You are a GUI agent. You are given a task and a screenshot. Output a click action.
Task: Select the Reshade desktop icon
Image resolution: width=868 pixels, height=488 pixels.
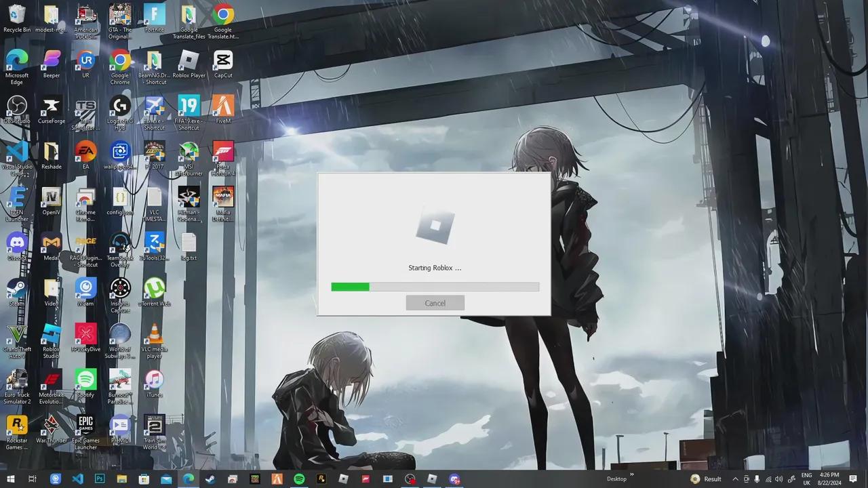click(x=52, y=155)
